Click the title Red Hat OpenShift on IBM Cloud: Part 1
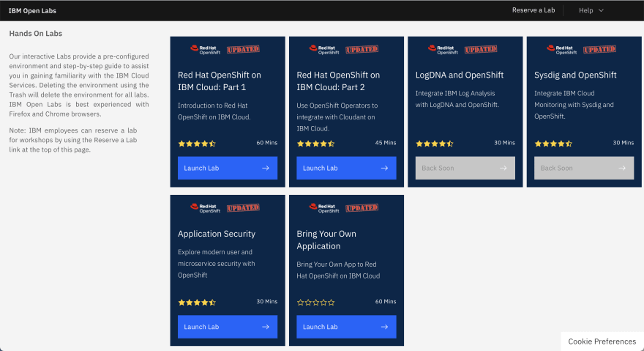 pyautogui.click(x=220, y=81)
